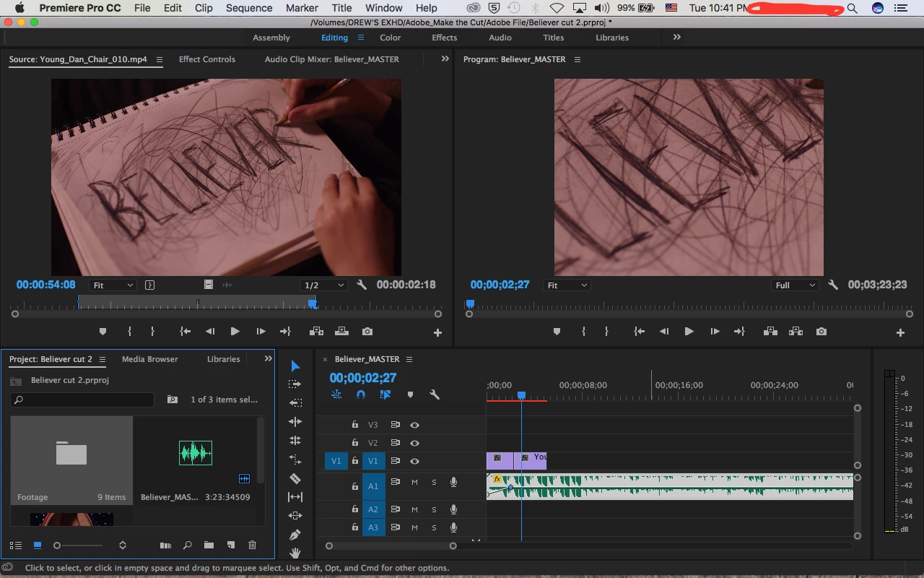Step forward one frame in Program monitor
This screenshot has height=578, width=924.
pos(715,332)
